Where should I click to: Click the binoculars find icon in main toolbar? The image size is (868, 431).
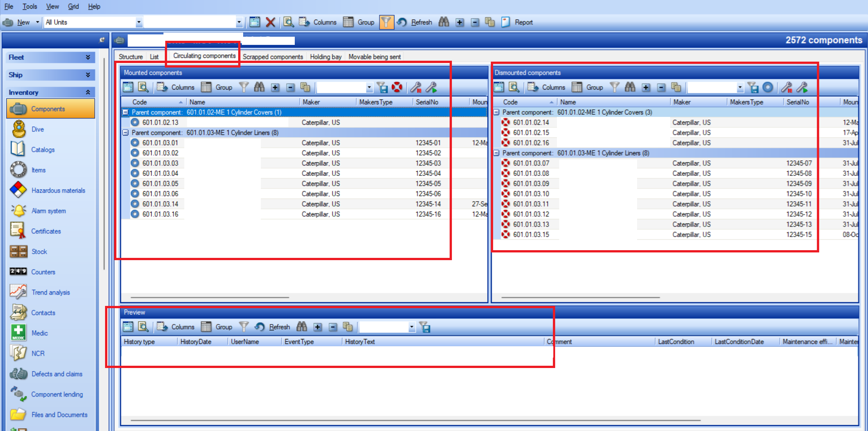444,22
